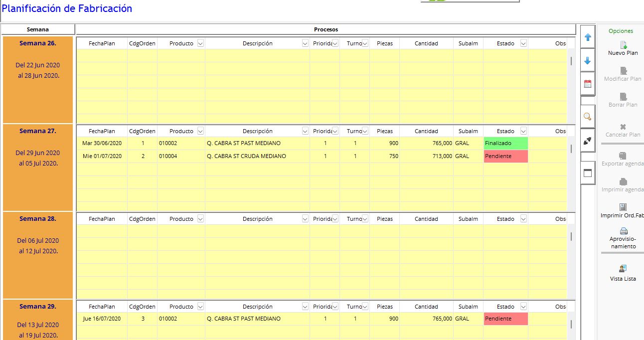Click the FechaPlan column header in Semana 27

click(102, 131)
